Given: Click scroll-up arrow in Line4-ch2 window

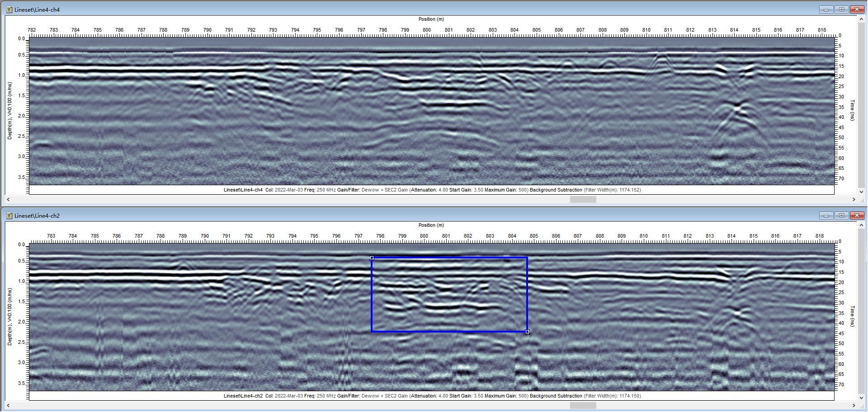Looking at the screenshot, I should pos(861,225).
